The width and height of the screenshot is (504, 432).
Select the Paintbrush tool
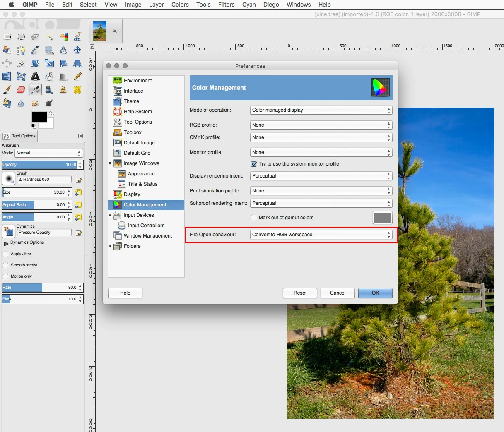tap(7, 90)
